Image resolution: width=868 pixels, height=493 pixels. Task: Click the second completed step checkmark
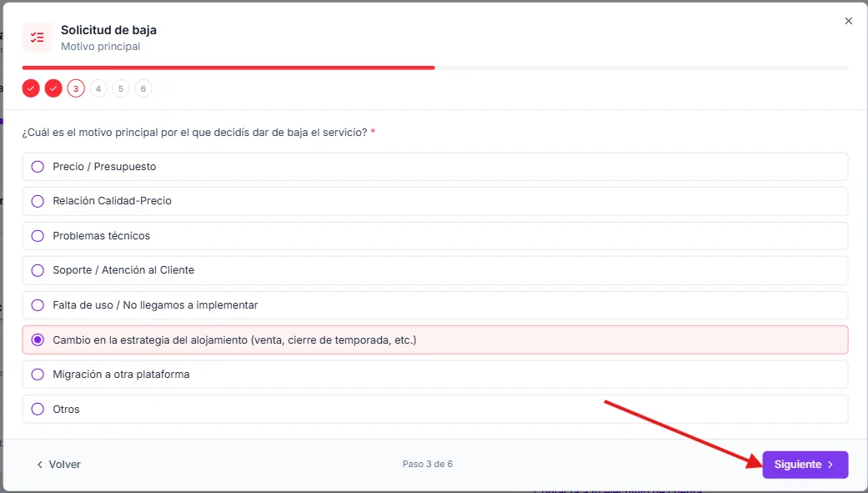[x=53, y=88]
